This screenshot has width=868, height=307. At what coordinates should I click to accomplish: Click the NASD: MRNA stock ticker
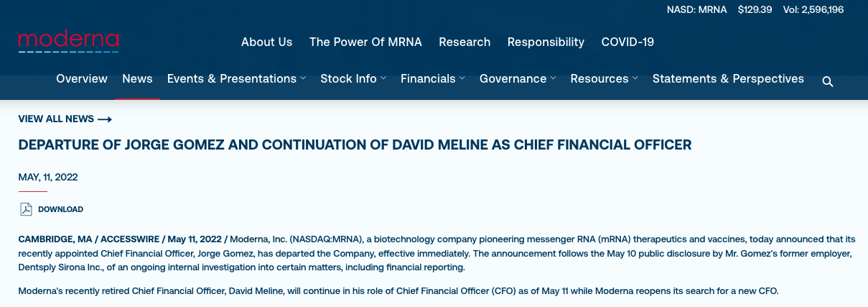pos(696,10)
